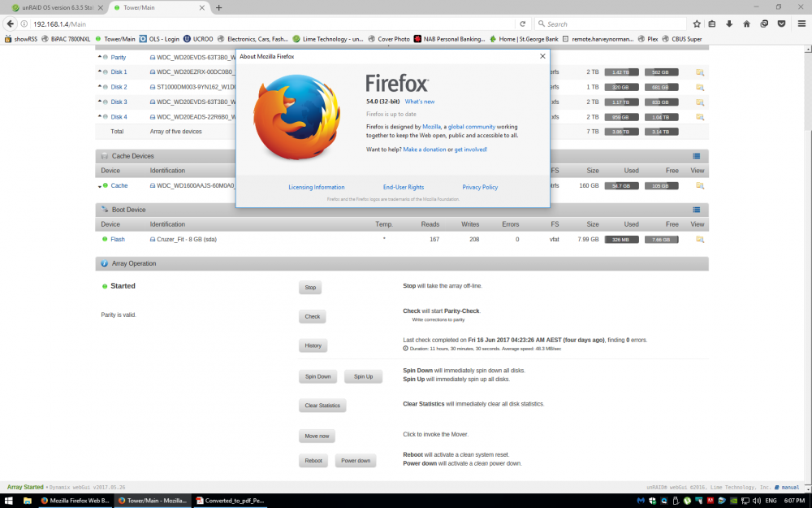812x508 pixels.
Task: Open the Plex bookmark
Action: coord(648,39)
